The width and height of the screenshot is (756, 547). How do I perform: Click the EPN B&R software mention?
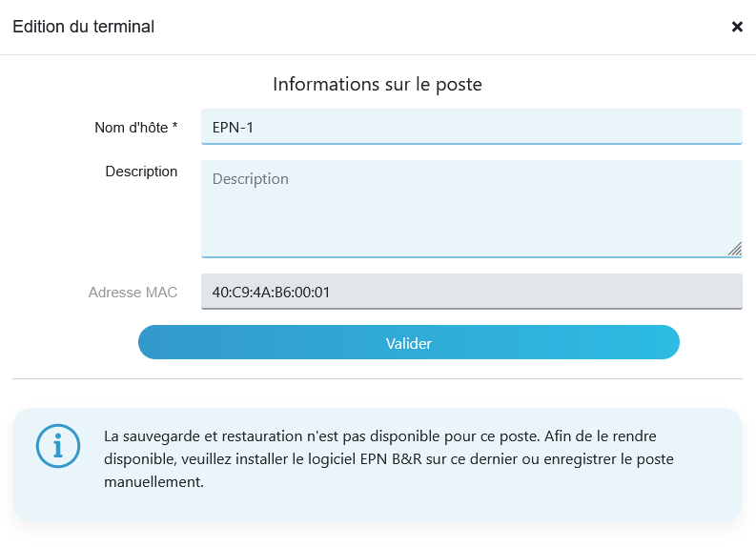(391, 458)
